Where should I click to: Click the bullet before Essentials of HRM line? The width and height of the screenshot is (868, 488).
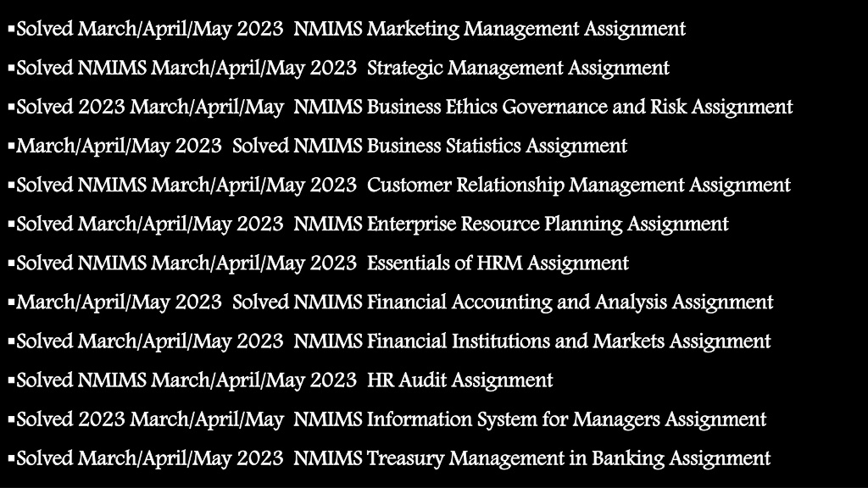point(11,263)
